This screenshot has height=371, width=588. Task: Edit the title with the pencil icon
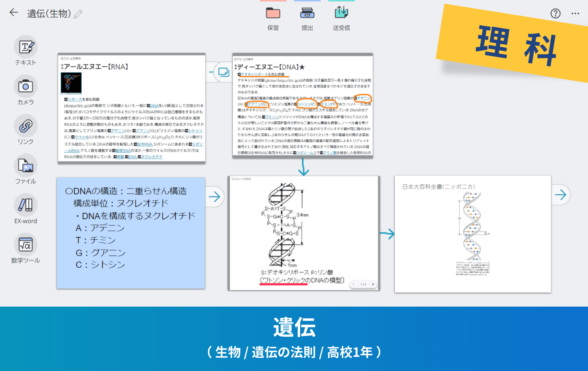[x=78, y=14]
